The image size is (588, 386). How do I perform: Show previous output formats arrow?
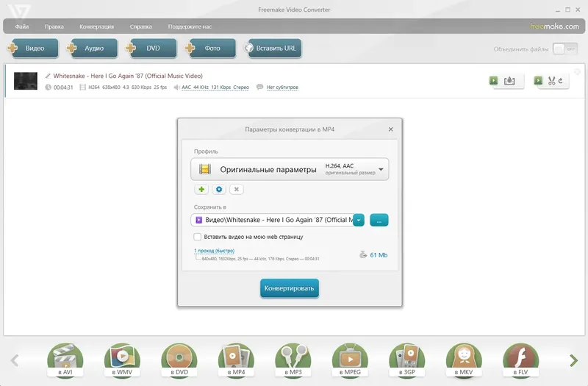coord(15,360)
